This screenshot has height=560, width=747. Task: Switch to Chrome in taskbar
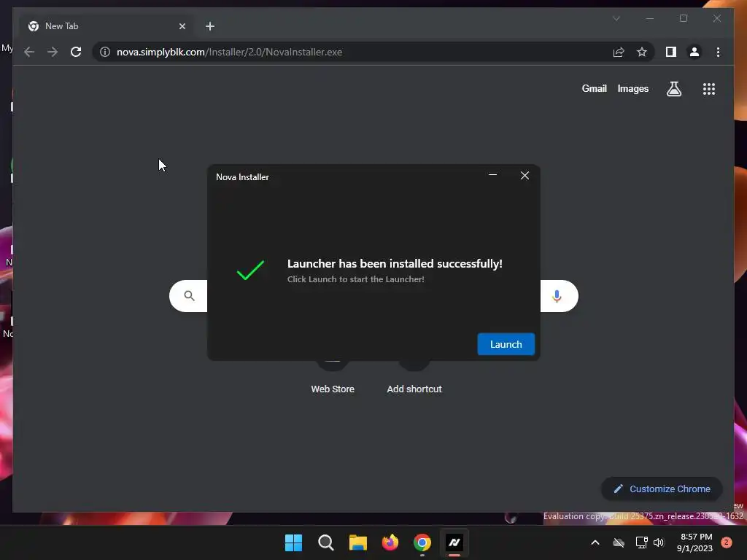tap(422, 542)
